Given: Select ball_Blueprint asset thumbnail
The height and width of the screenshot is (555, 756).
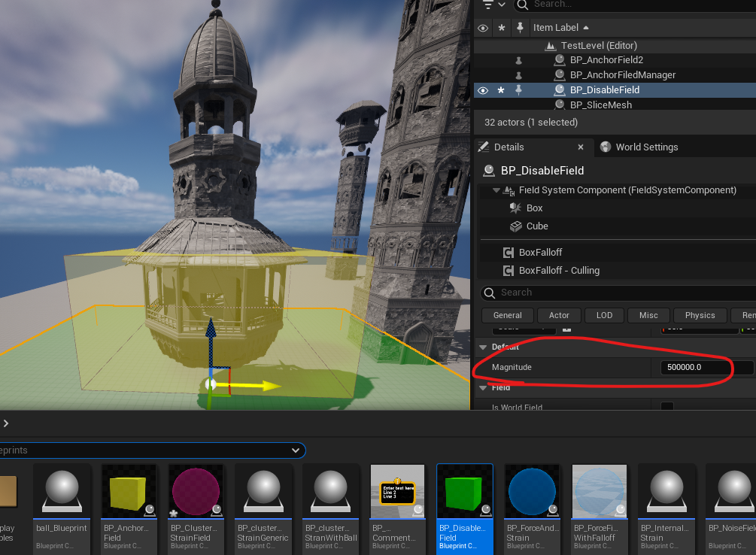Looking at the screenshot, I should pos(62,491).
